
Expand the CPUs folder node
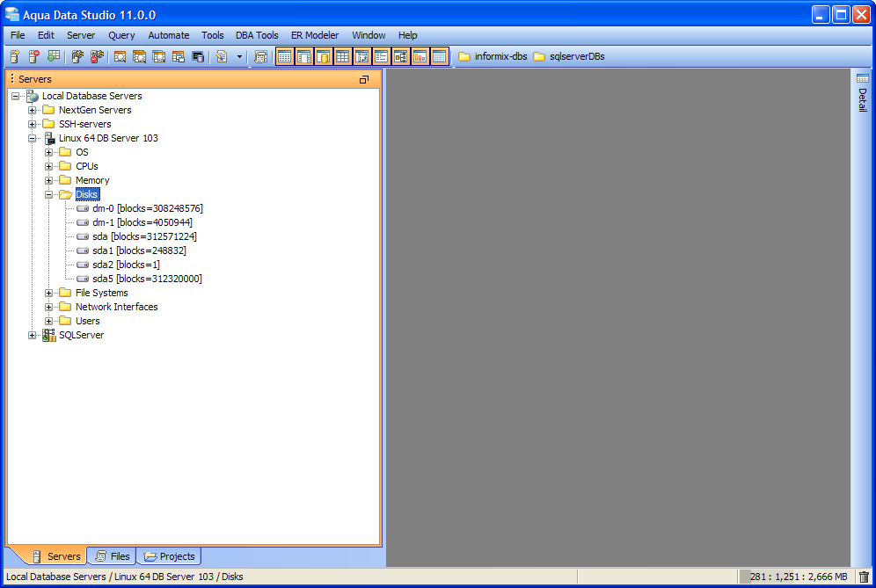pos(48,166)
